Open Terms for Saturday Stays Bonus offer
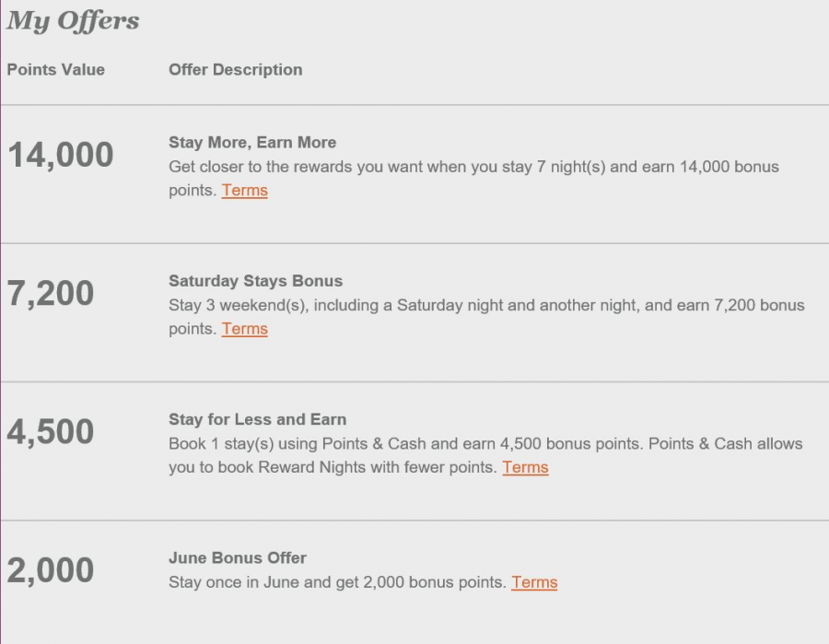The width and height of the screenshot is (829, 644). pos(244,329)
